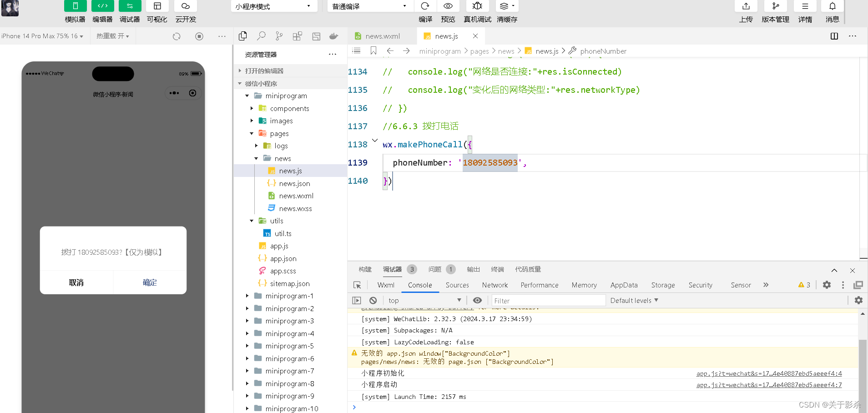Open the extensions icon
Viewport: 868px width, 413px height.
(298, 36)
